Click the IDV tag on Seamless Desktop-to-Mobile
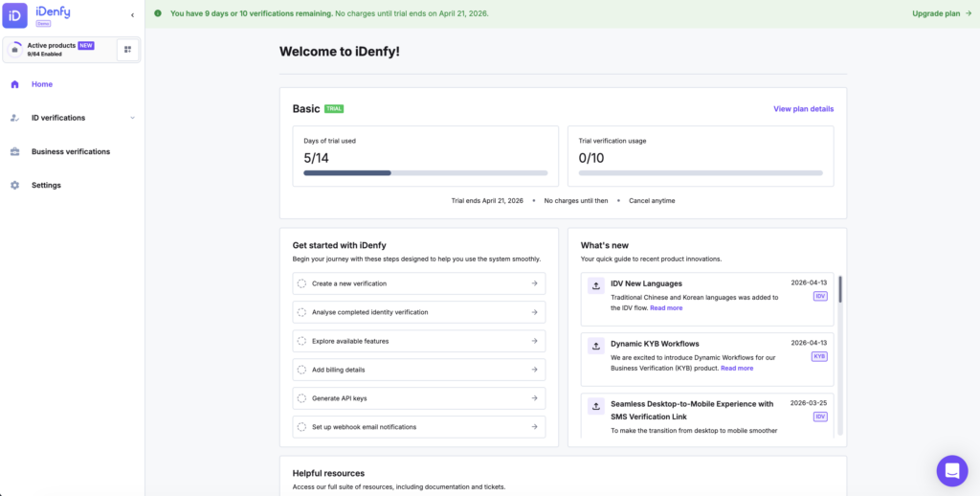The image size is (980, 496). click(x=820, y=417)
